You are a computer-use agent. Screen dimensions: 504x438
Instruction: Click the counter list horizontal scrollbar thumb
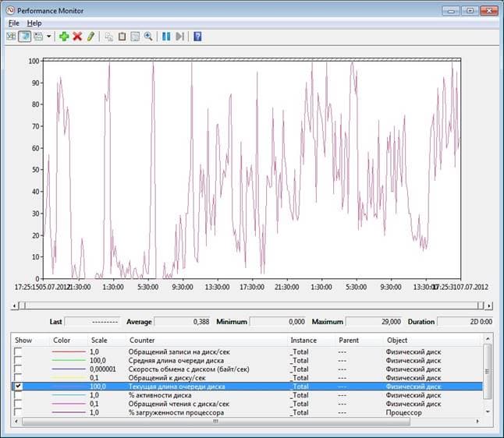pos(215,422)
